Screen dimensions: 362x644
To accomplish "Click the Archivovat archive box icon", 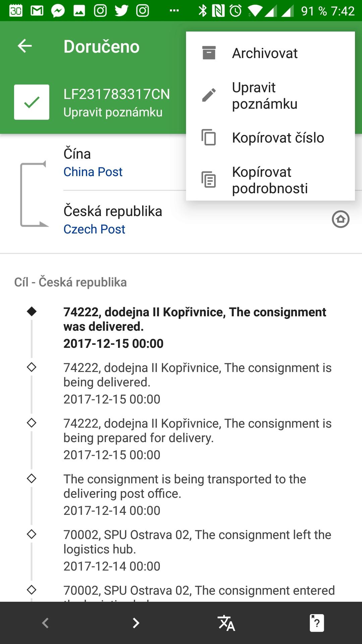I will (209, 53).
